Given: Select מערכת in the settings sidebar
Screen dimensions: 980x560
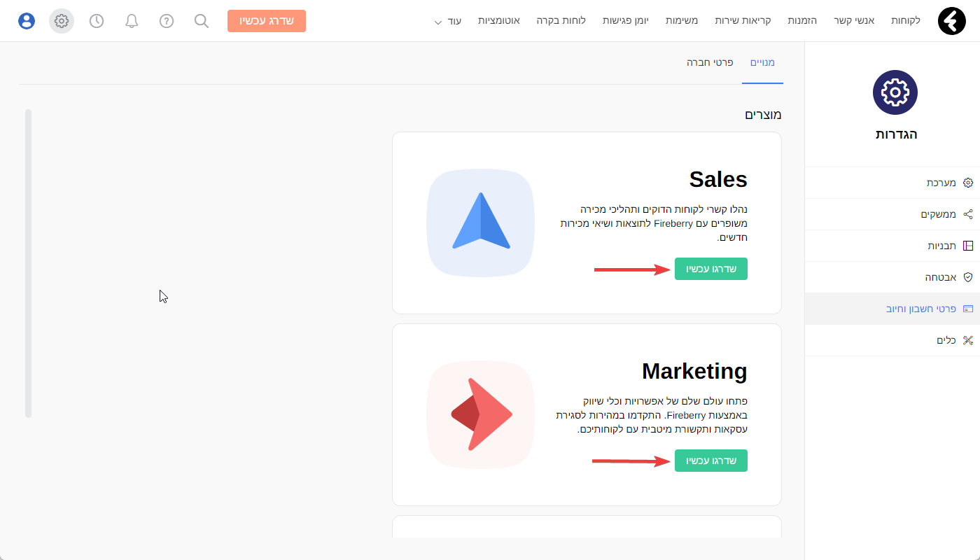Looking at the screenshot, I should (892, 183).
